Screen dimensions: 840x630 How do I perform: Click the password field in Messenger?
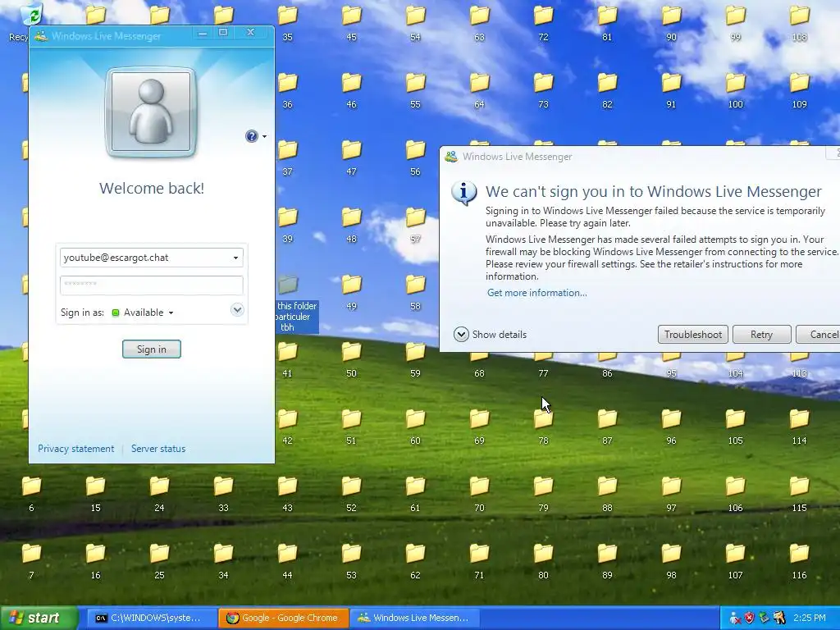(x=152, y=285)
